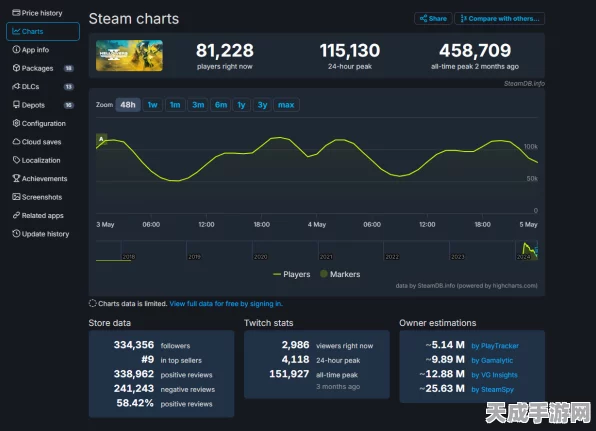Open Localization in the sidebar
This screenshot has width=596, height=431.
36,160
